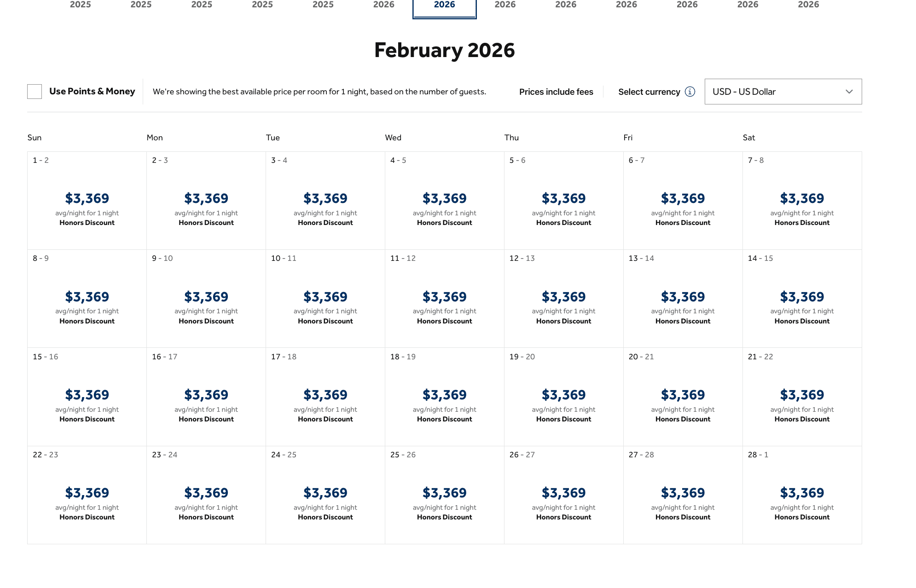
Task: Select the Sunday 15 - 16 date cell
Action: pos(87,397)
